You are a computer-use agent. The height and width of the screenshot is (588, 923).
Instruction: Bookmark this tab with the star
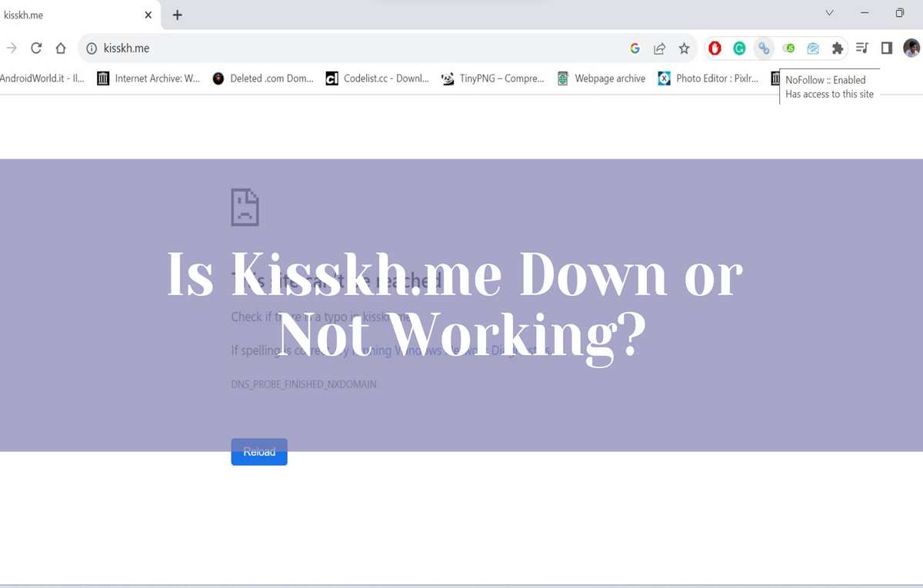coord(684,48)
